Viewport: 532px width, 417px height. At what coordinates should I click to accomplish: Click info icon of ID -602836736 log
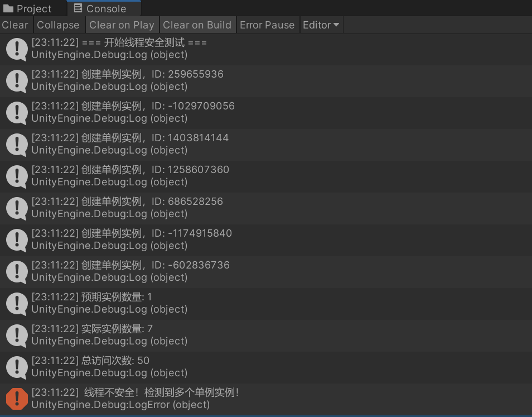17,272
